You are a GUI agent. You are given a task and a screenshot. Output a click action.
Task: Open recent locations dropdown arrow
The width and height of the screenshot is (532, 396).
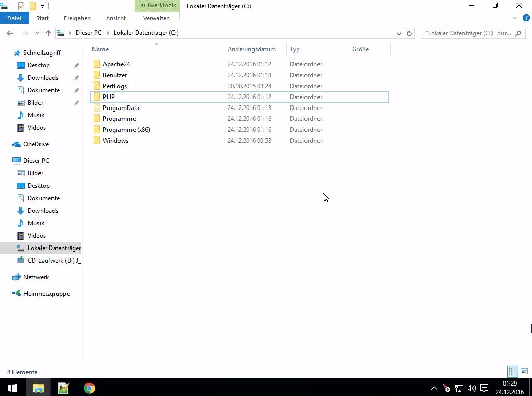(37, 33)
